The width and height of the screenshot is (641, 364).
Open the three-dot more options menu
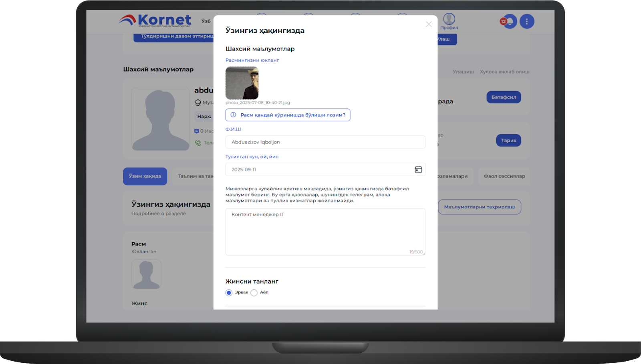tap(527, 21)
